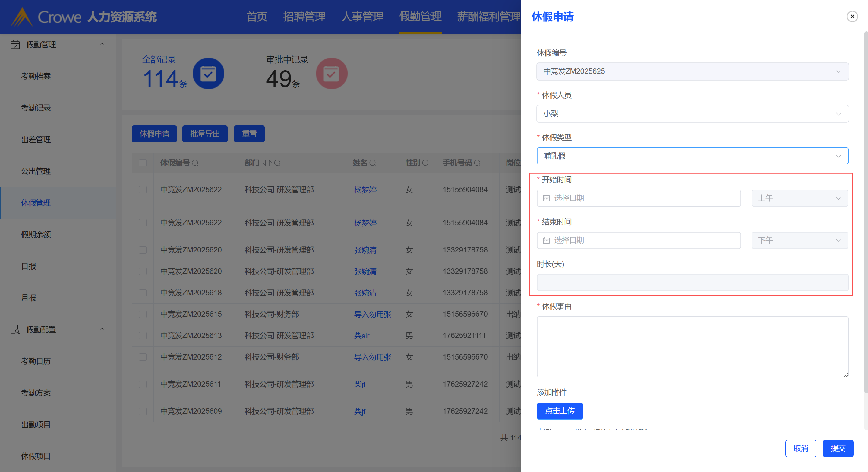This screenshot has height=472, width=868.
Task: Click the blue 全部记录 calendar-check icon
Action: (208, 74)
